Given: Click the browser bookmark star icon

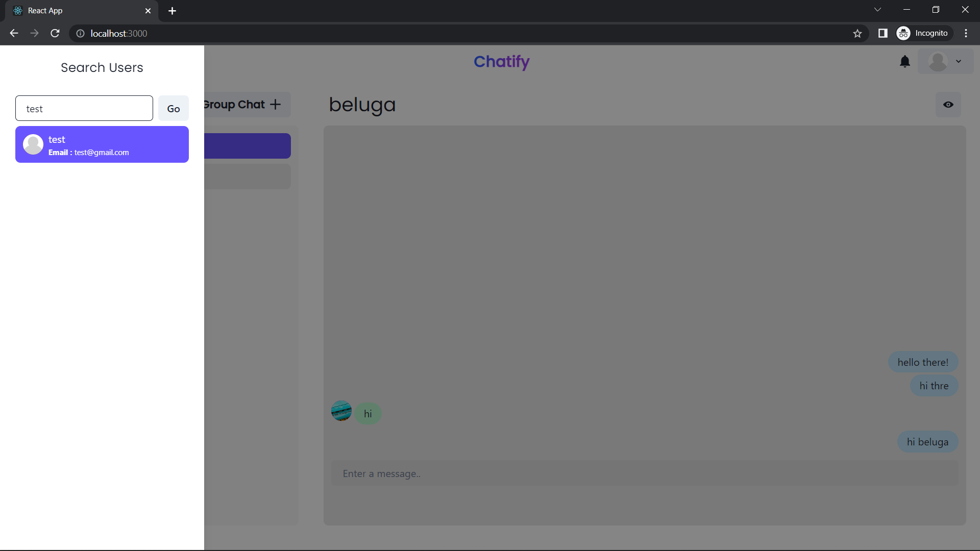Looking at the screenshot, I should (857, 34).
